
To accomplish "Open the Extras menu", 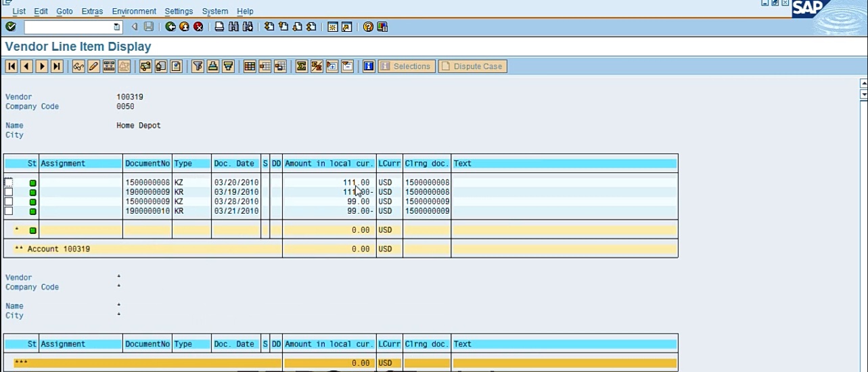I will (92, 11).
